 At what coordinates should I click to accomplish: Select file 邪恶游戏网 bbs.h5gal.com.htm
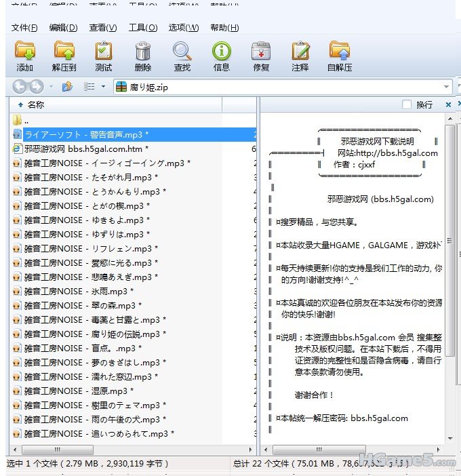(85, 148)
